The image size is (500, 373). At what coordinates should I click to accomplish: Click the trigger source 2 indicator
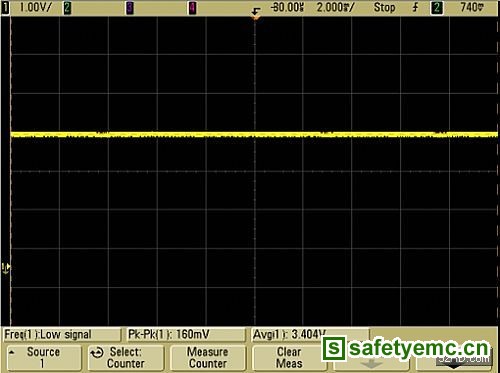click(x=437, y=8)
